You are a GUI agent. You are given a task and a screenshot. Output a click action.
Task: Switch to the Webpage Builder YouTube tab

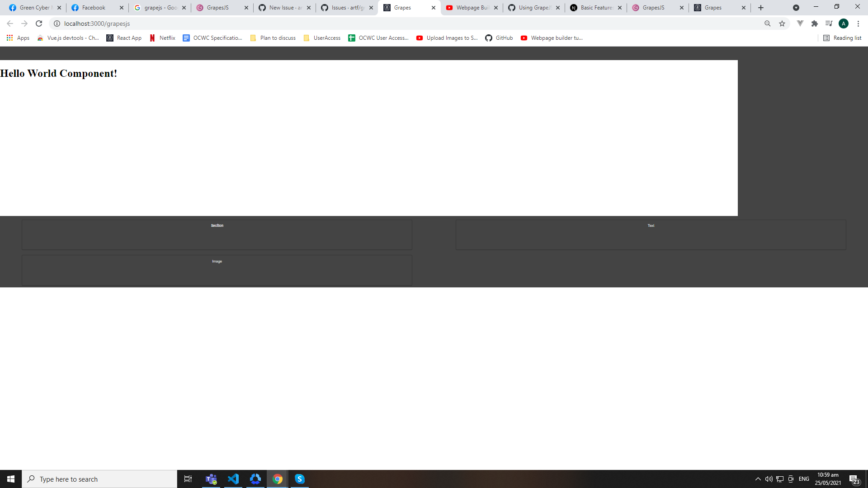[x=472, y=8]
